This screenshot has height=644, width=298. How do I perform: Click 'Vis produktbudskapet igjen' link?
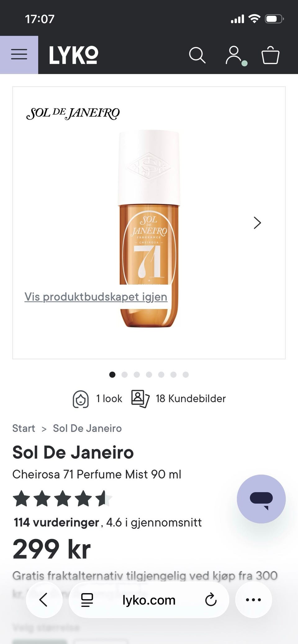point(96,297)
